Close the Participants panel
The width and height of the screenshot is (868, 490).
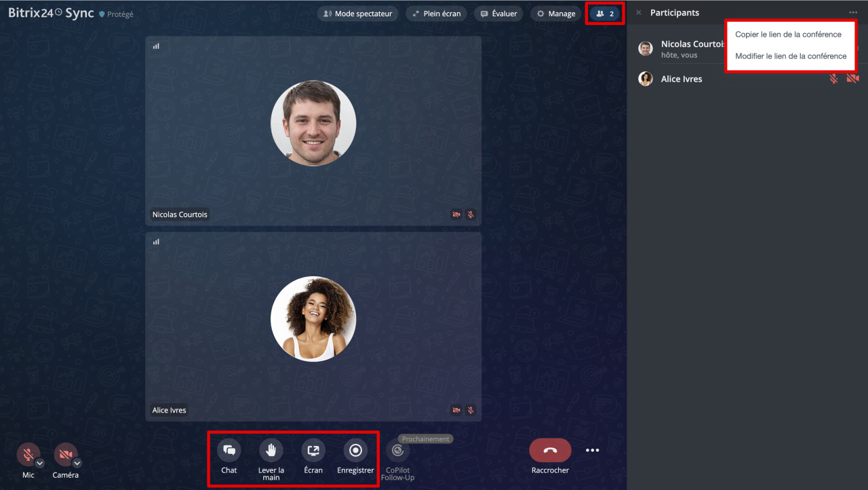pyautogui.click(x=638, y=13)
